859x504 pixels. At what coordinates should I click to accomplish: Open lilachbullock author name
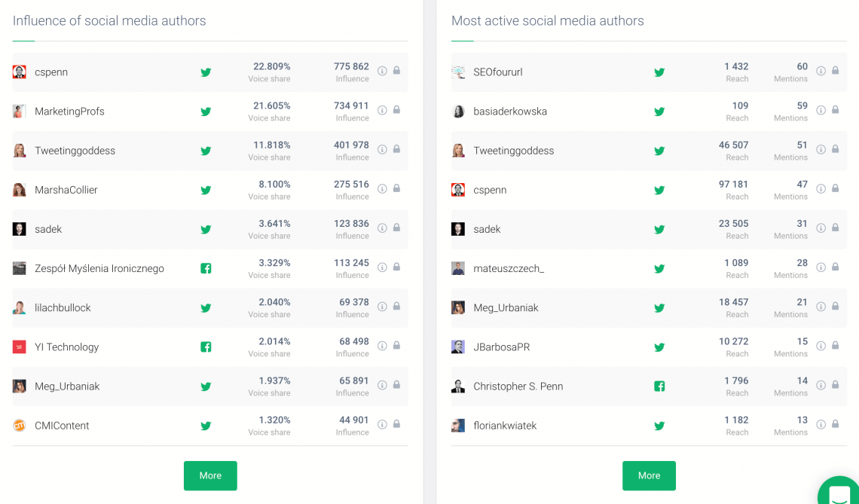point(63,307)
